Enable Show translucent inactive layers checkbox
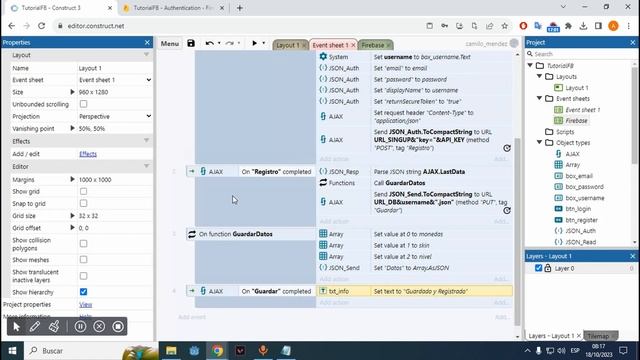The width and height of the screenshot is (640, 360). [83, 276]
